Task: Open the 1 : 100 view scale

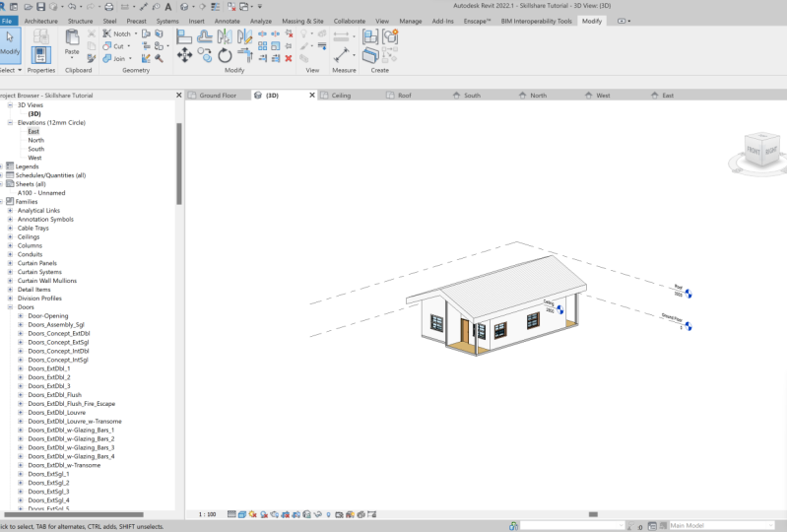Action: 207,514
